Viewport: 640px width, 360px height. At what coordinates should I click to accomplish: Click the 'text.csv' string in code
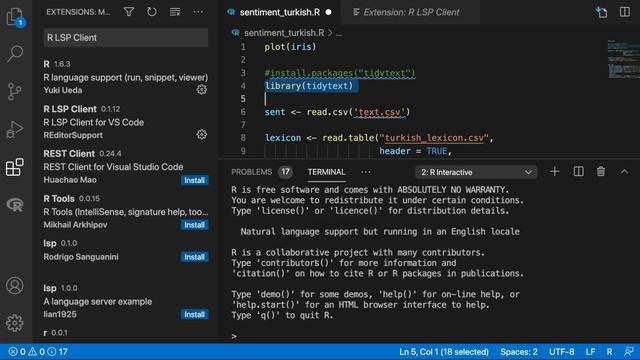click(x=379, y=112)
